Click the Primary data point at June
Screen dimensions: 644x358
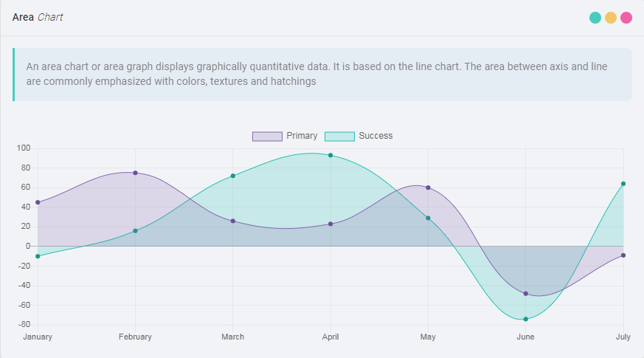click(x=526, y=294)
